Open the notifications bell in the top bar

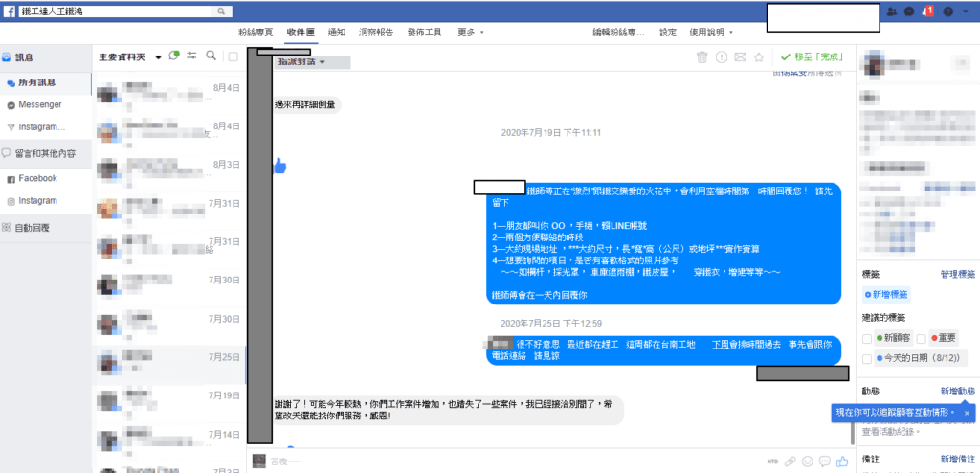[927, 11]
